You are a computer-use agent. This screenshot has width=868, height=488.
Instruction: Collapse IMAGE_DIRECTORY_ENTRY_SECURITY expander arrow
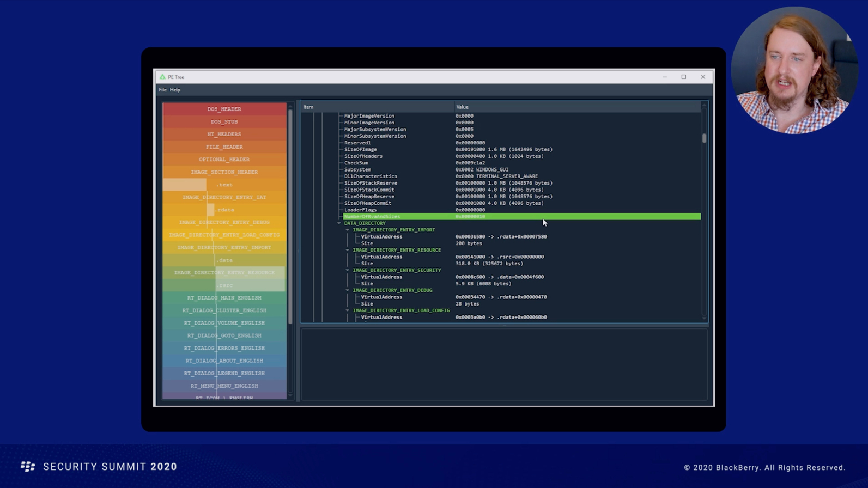[348, 270]
